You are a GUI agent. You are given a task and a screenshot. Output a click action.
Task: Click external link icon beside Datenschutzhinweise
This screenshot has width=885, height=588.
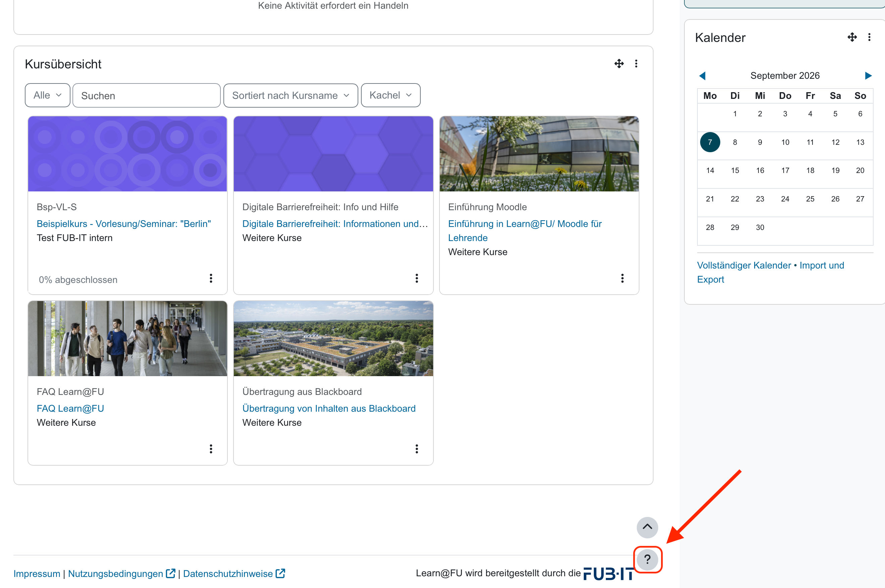(x=280, y=573)
